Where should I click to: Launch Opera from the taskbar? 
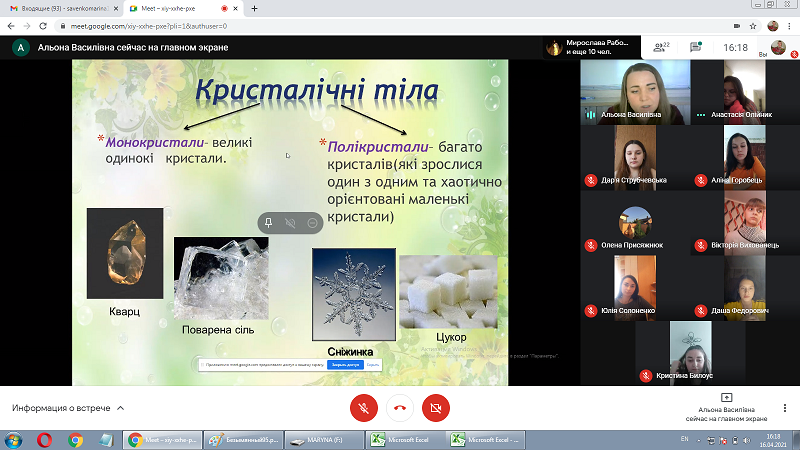pos(44,440)
